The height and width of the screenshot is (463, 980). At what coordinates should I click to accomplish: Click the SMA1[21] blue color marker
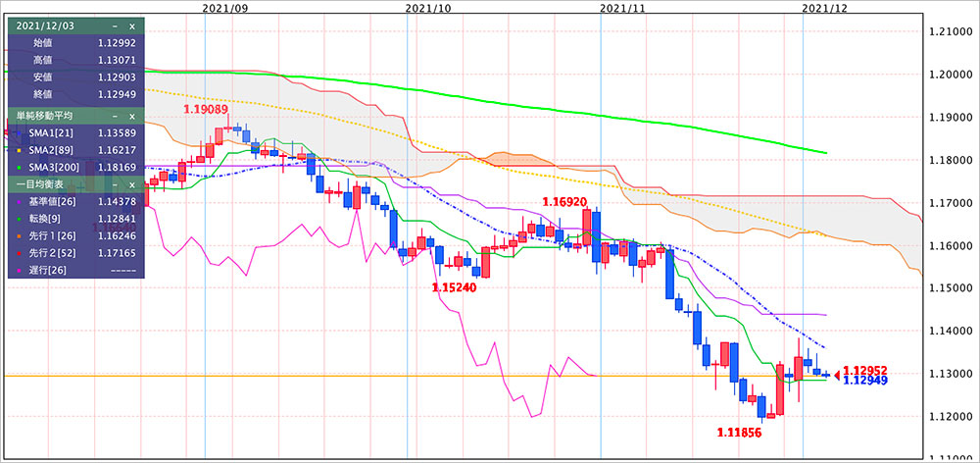(x=18, y=132)
